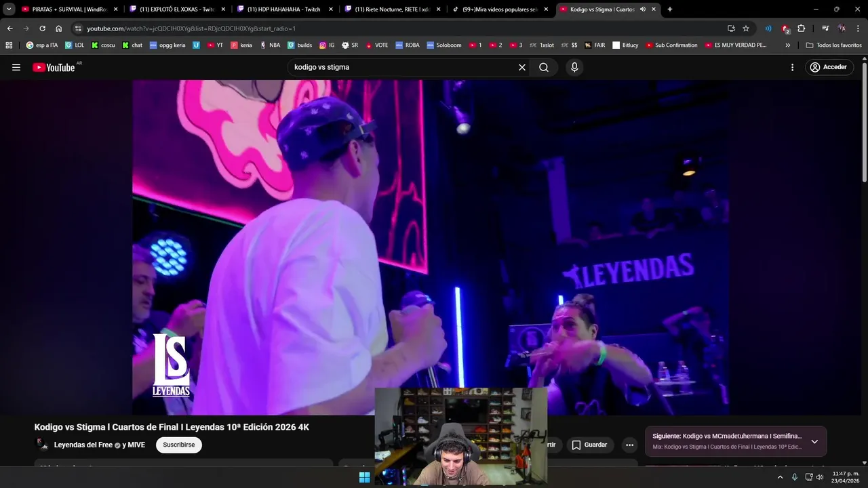Show more bookmarks with double chevron
This screenshot has width=868, height=488.
[788, 45]
